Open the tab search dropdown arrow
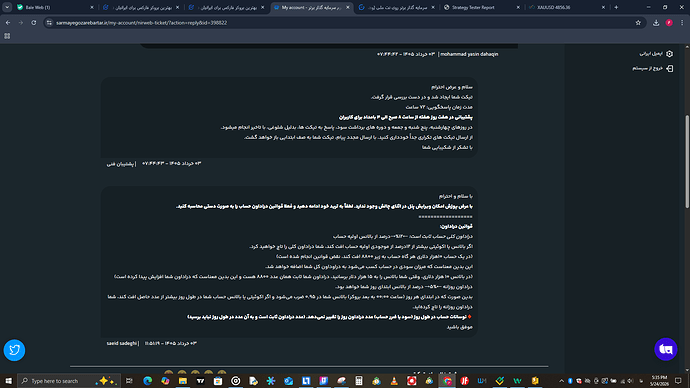This screenshot has height=388, width=690. [7, 7]
